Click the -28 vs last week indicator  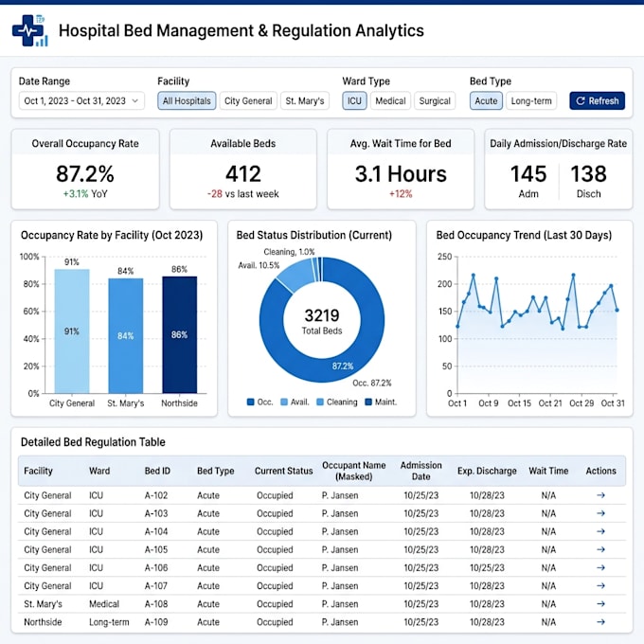[243, 194]
